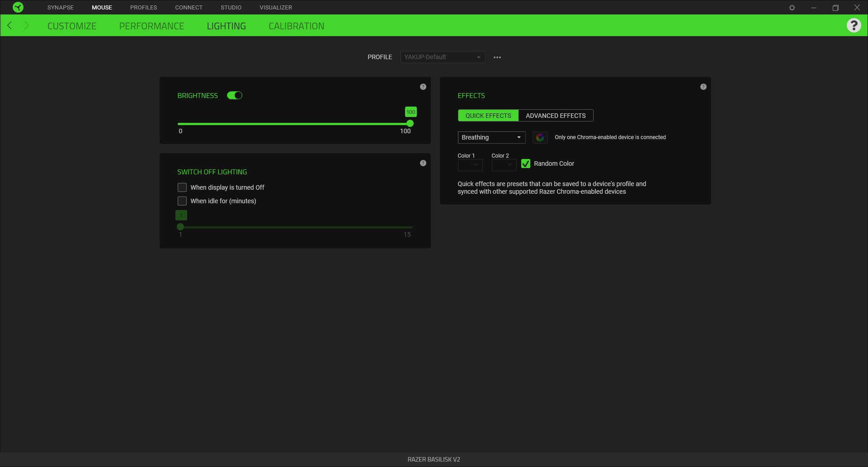This screenshot has height=467, width=868.
Task: Select QUICK EFFECTS button
Action: [x=488, y=116]
